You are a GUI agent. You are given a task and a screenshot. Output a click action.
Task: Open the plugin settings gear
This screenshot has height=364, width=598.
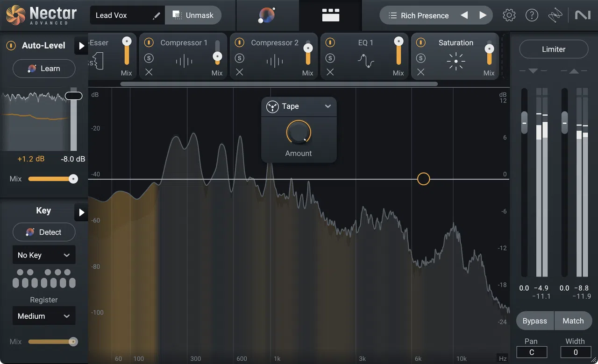pos(509,14)
